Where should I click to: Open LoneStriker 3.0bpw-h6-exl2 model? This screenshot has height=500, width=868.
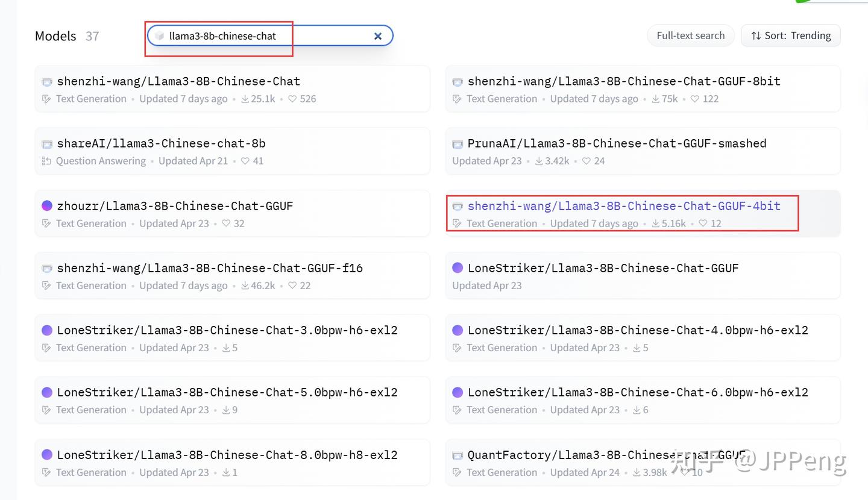232,337
